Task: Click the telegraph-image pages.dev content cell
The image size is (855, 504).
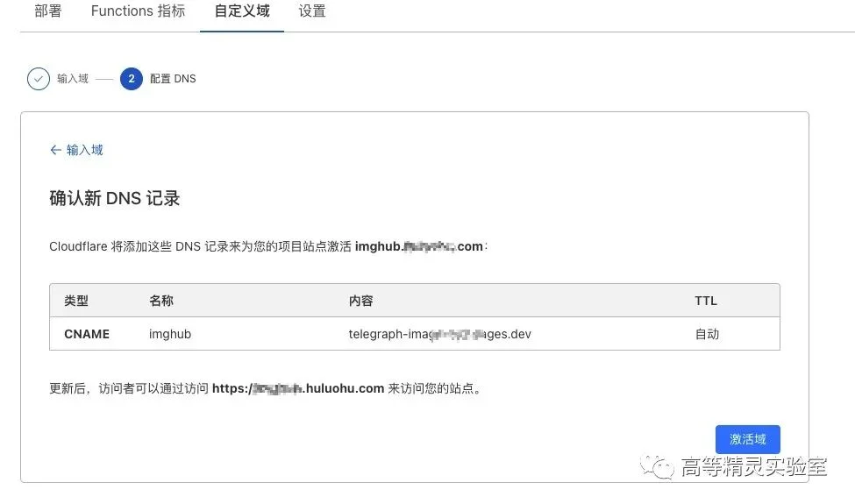Action: coord(440,334)
